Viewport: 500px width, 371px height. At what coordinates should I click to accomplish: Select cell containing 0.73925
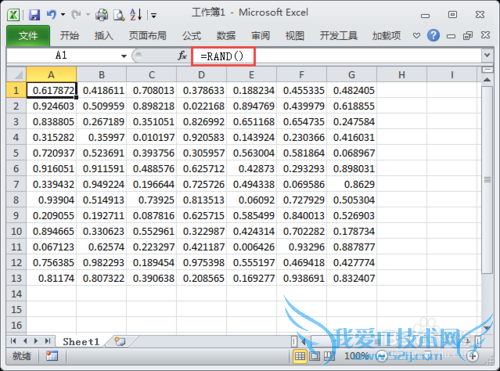pyautogui.click(x=151, y=200)
